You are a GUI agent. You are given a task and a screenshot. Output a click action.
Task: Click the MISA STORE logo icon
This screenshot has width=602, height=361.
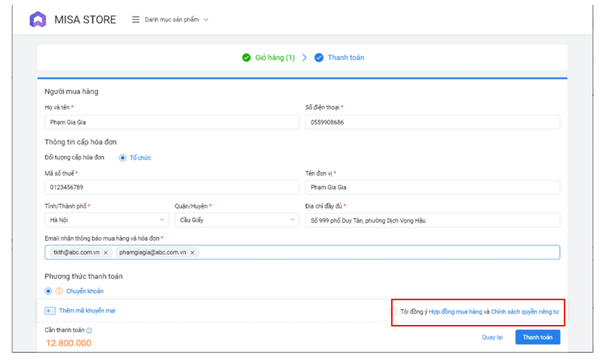[38, 19]
